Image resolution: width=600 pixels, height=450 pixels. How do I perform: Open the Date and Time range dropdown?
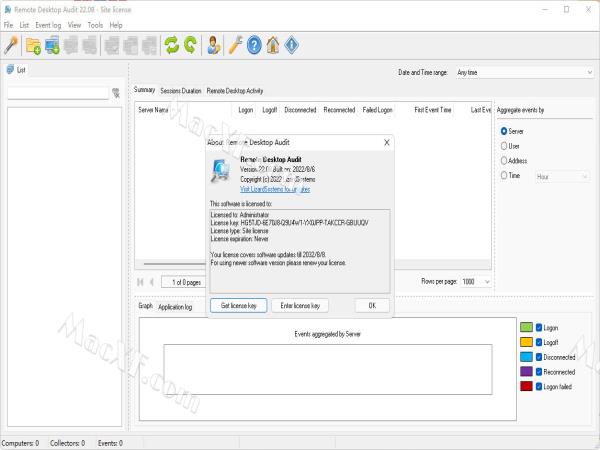click(x=525, y=72)
